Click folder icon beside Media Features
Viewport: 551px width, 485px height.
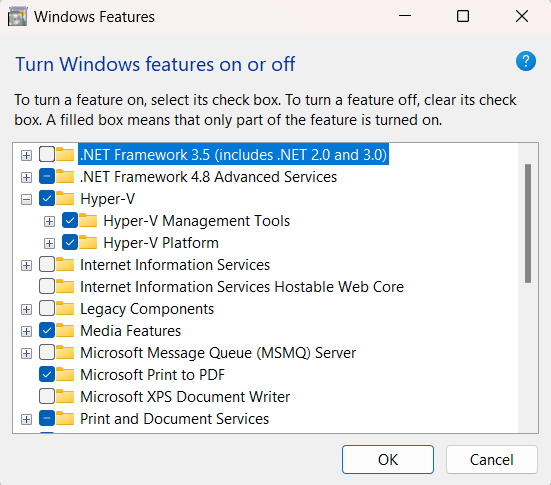pos(65,330)
